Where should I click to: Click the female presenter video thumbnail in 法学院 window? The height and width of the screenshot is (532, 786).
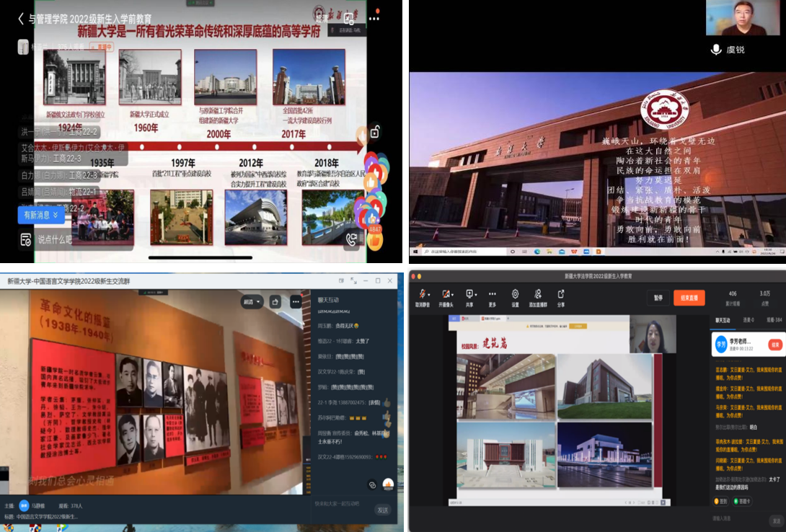653,334
